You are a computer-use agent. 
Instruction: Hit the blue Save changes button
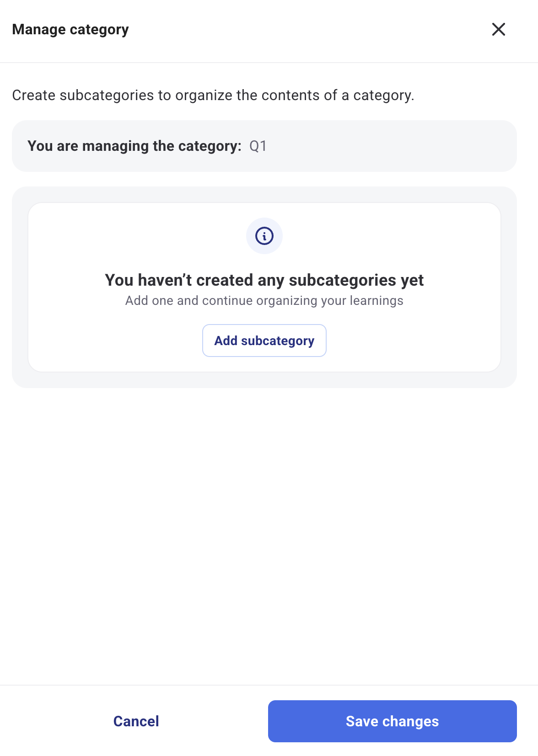coord(392,721)
